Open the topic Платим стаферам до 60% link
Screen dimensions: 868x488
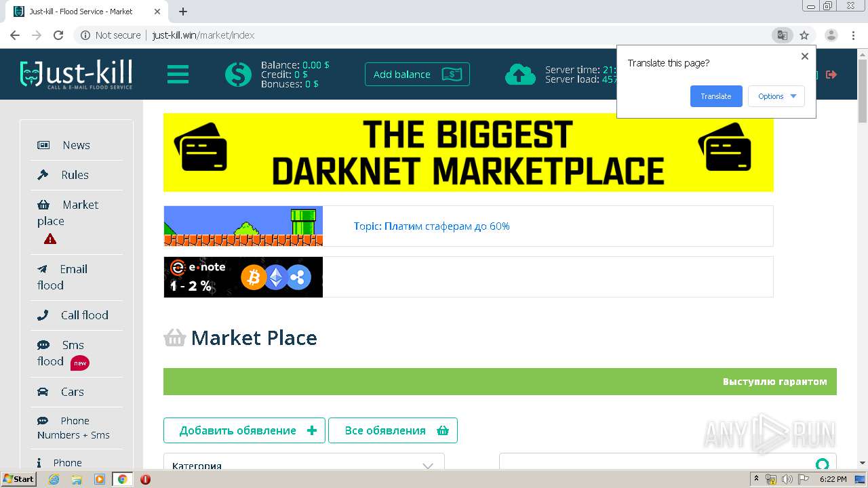tap(431, 226)
